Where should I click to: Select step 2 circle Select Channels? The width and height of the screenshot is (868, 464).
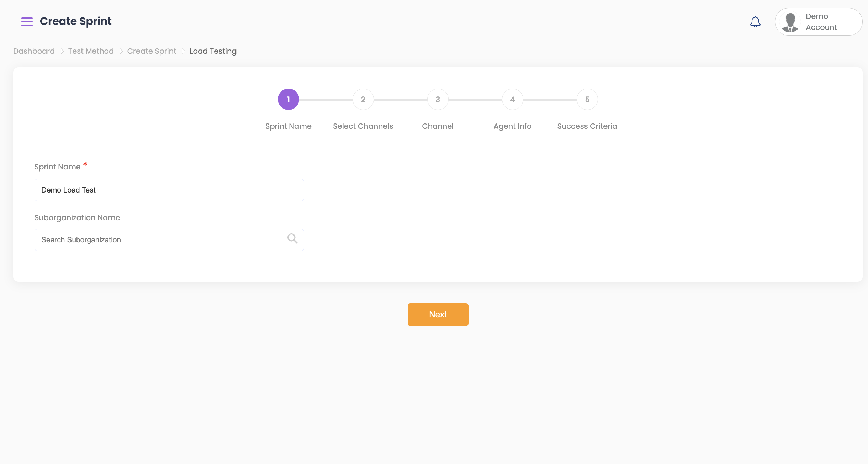tap(363, 99)
